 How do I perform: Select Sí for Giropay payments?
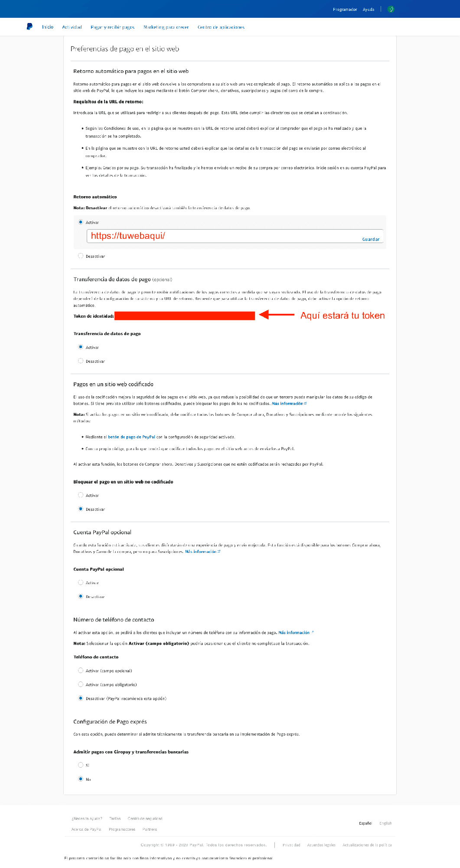(81, 765)
